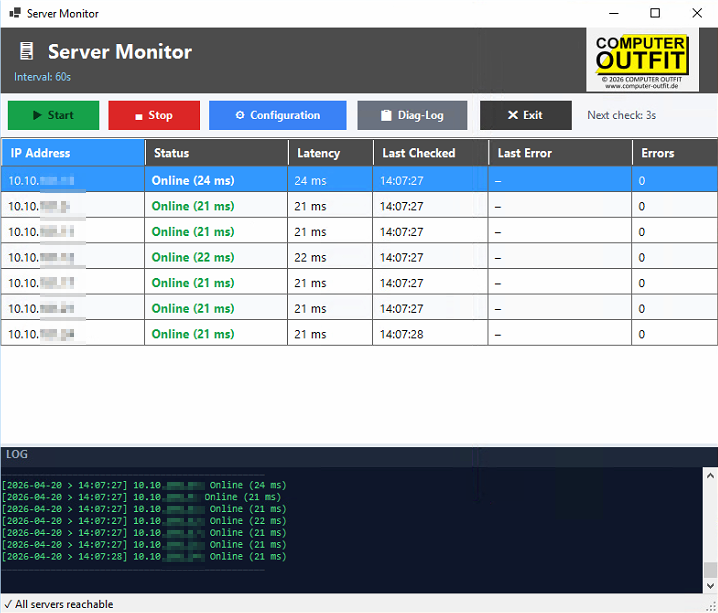The image size is (718, 613).
Task: Click the gear icon on Configuration
Action: pyautogui.click(x=240, y=115)
